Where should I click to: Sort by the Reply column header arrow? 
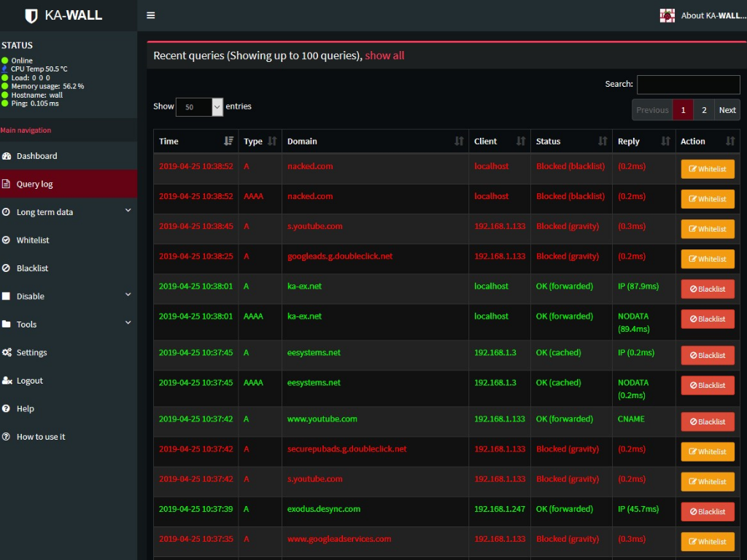[665, 141]
